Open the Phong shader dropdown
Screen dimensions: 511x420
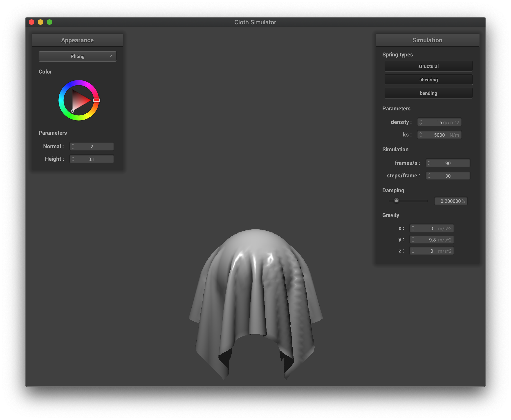click(77, 56)
